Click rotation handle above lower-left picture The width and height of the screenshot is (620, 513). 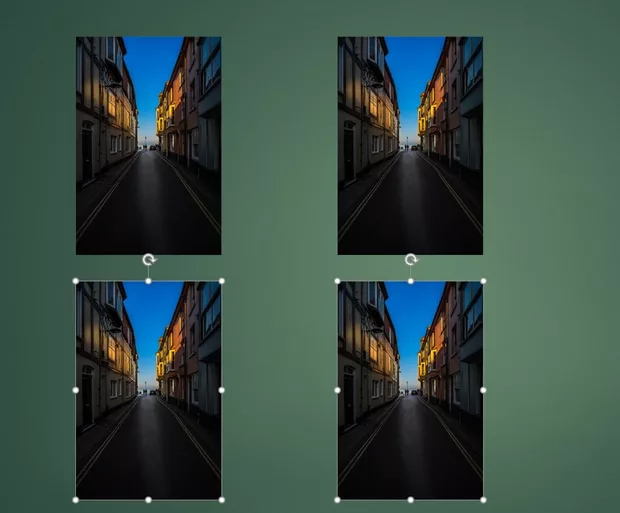[x=149, y=260]
